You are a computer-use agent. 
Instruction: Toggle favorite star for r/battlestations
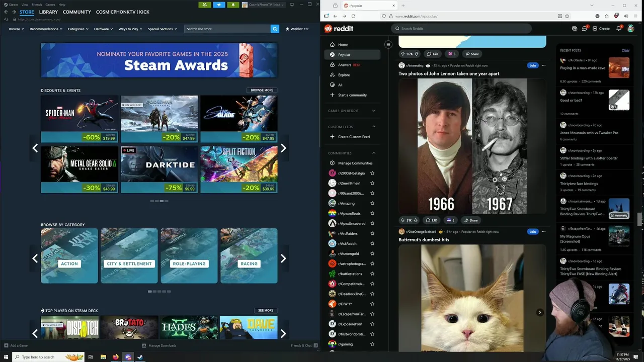[372, 274]
